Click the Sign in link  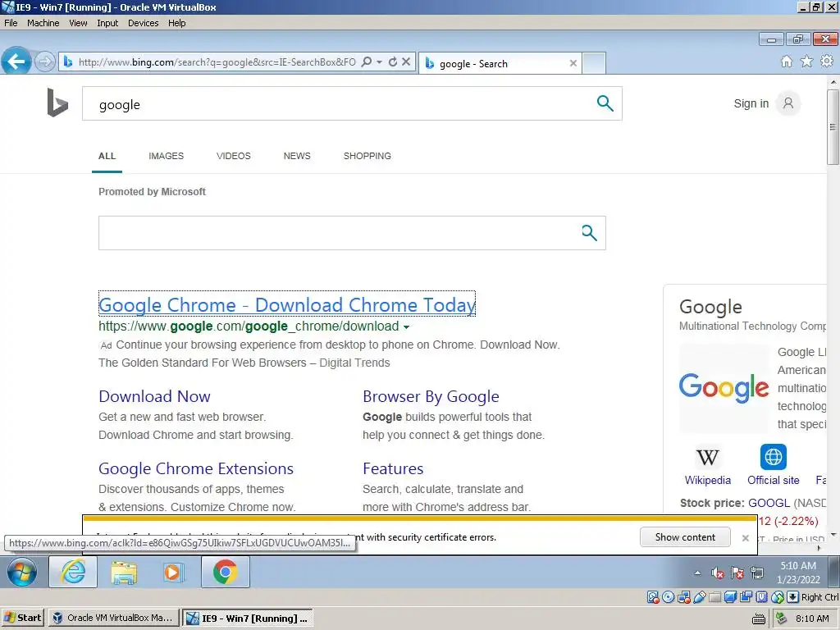point(751,103)
